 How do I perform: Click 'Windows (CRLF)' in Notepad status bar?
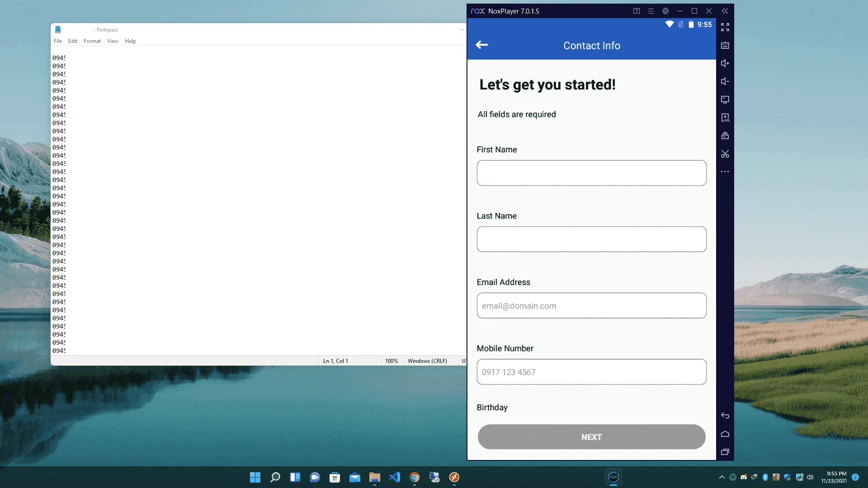(427, 361)
